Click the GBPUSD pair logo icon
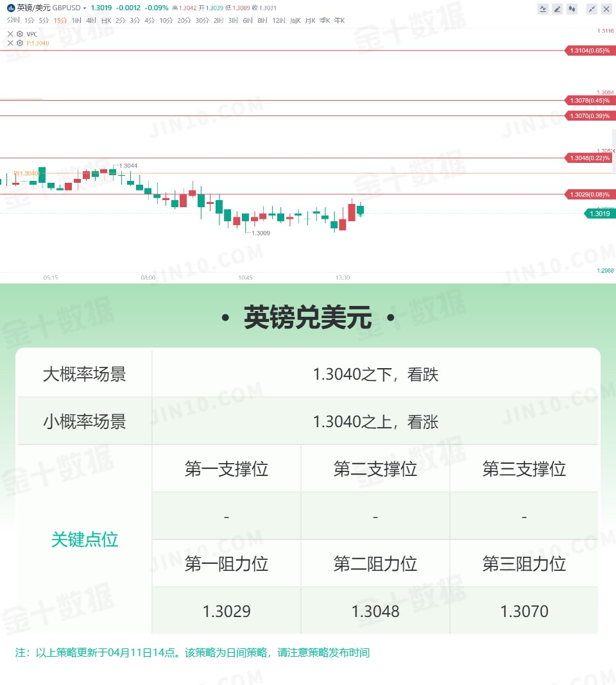 11,8
